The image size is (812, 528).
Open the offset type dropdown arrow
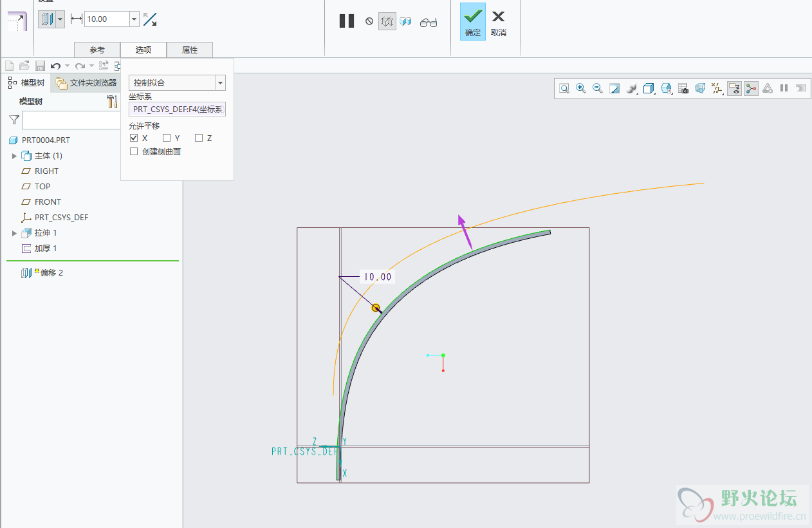(x=60, y=19)
